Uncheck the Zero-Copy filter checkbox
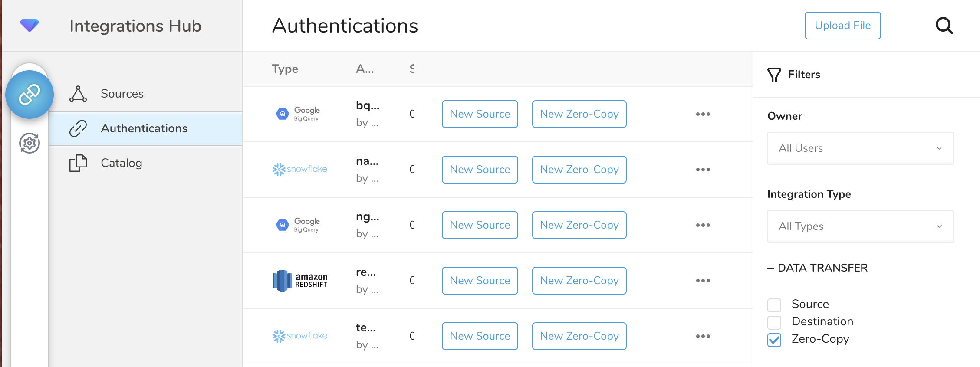 pyautogui.click(x=774, y=340)
